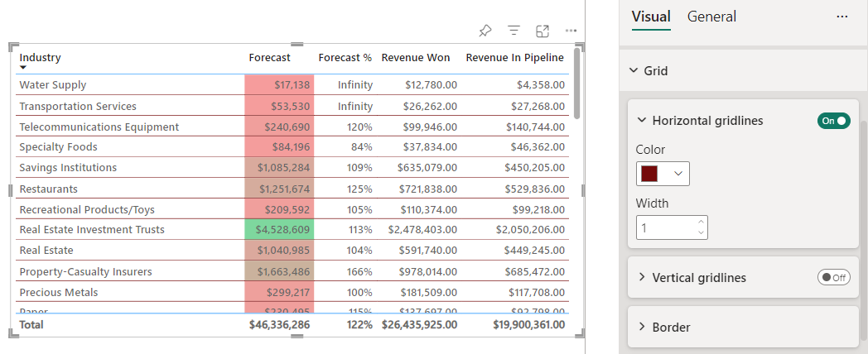Increase the gridline width with the up arrow
The height and width of the screenshot is (354, 868).
click(702, 222)
